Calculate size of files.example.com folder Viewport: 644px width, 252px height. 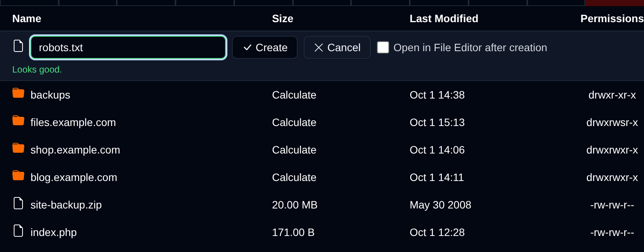294,123
